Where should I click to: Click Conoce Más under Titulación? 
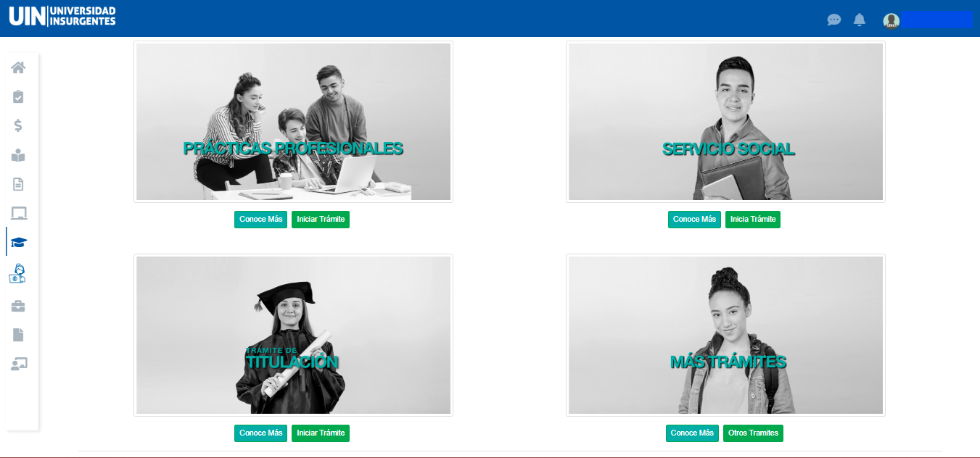[260, 433]
